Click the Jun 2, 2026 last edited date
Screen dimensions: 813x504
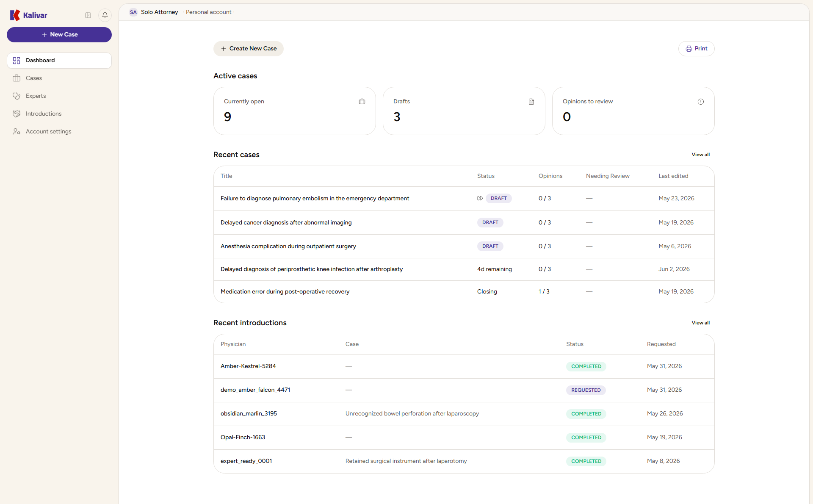pyautogui.click(x=674, y=269)
